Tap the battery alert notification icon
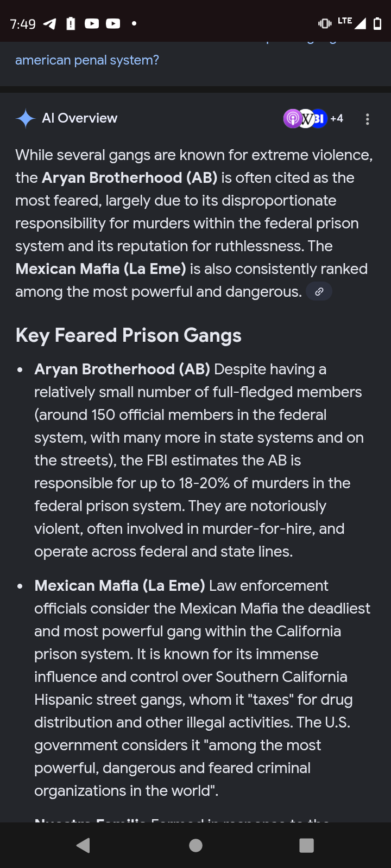 [x=71, y=24]
